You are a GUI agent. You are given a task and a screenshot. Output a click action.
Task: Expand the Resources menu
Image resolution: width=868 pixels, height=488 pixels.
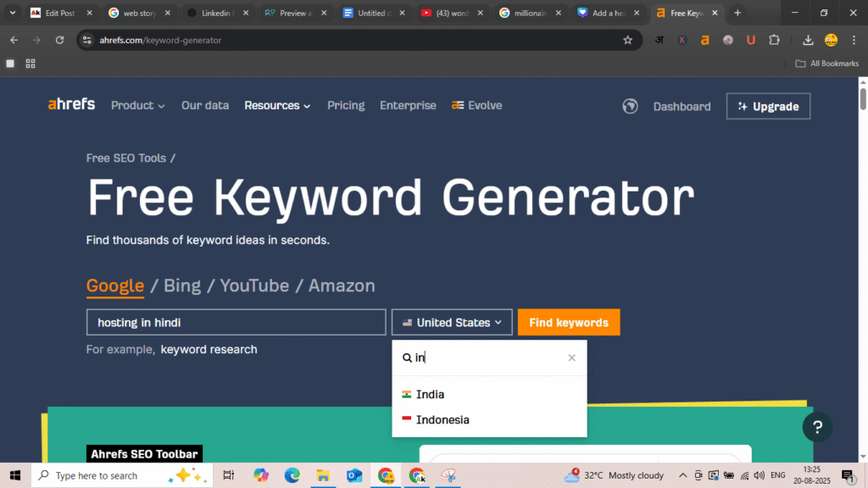(x=277, y=105)
